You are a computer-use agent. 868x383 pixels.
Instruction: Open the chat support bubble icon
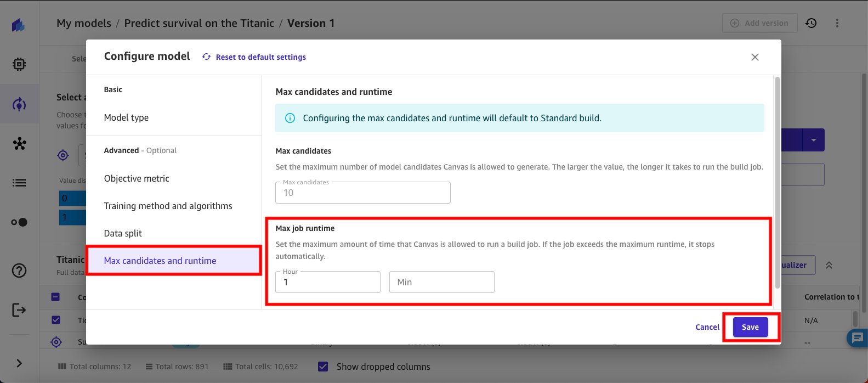coord(858,338)
